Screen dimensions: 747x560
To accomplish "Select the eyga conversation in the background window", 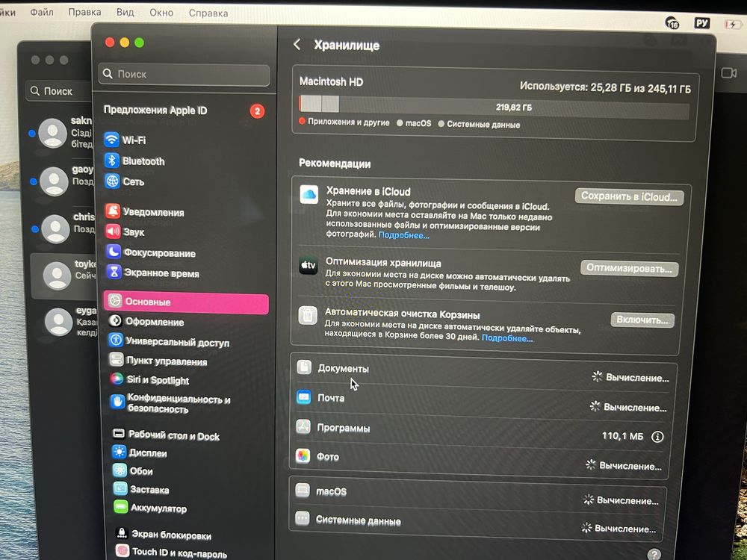I will pyautogui.click(x=65, y=321).
